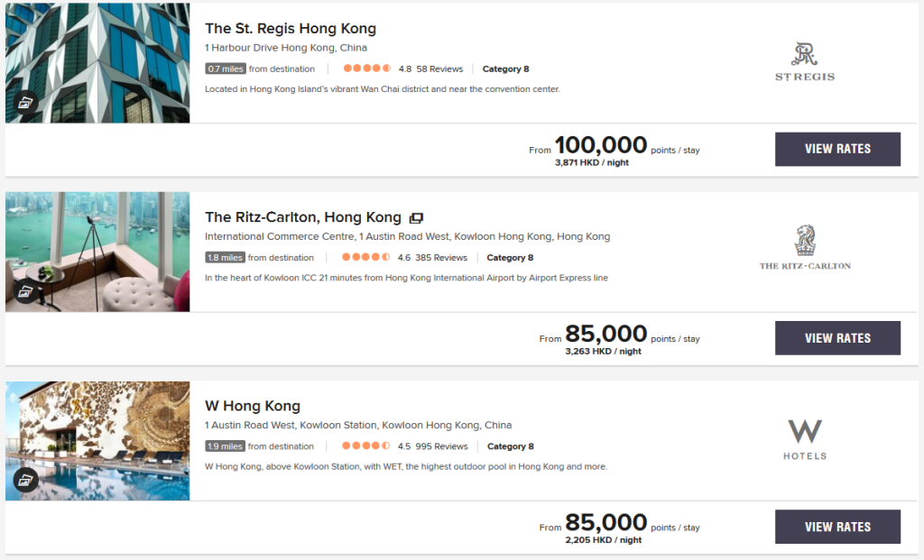View rates for The Ritz-Carlton
Viewport: 924px width, 560px height.
pos(837,338)
